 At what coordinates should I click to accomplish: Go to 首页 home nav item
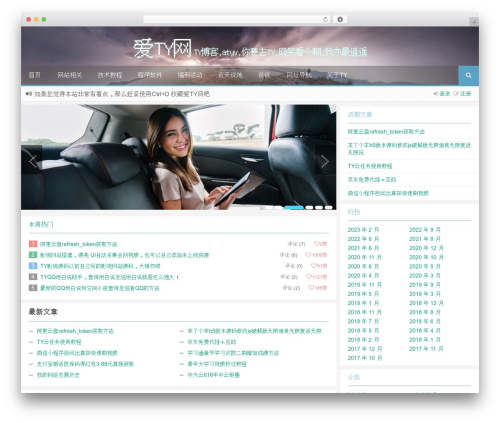tap(34, 75)
